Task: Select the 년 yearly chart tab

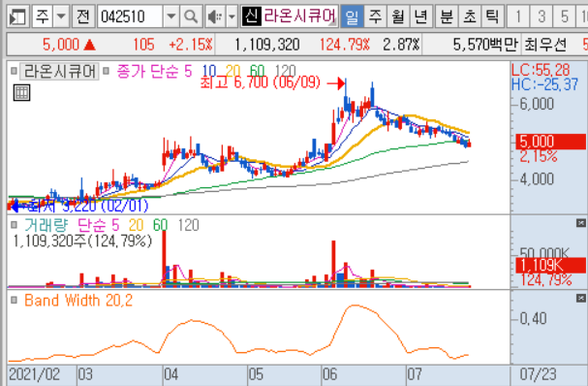Action: click(x=420, y=16)
